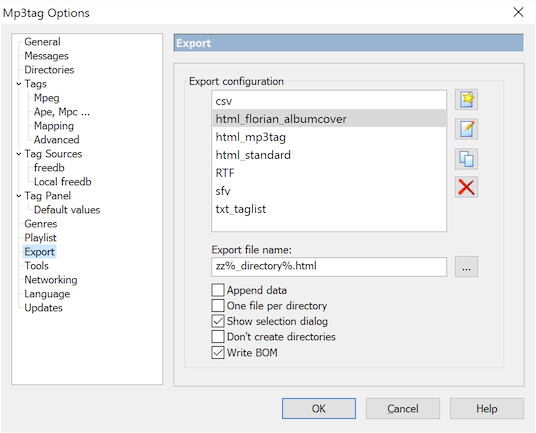Collapse the Tag Sources tree node
536x433 pixels.
tap(19, 154)
